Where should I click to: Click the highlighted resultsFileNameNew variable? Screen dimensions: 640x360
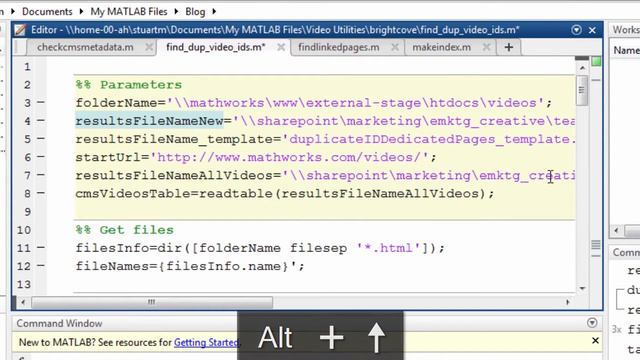point(149,121)
